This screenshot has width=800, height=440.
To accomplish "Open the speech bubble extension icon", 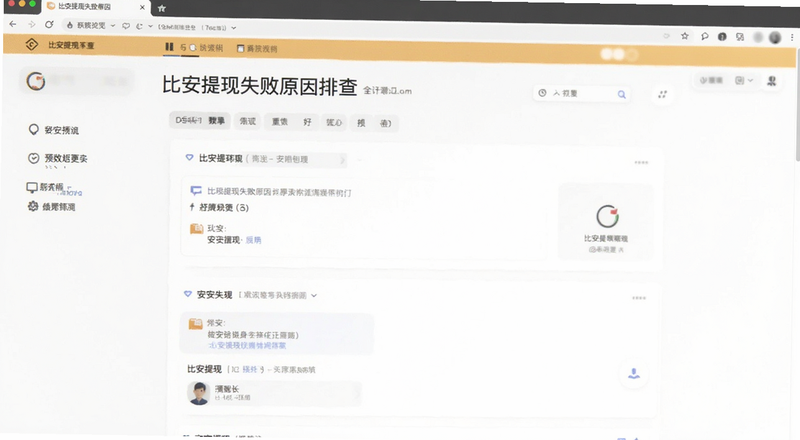I will coord(705,37).
